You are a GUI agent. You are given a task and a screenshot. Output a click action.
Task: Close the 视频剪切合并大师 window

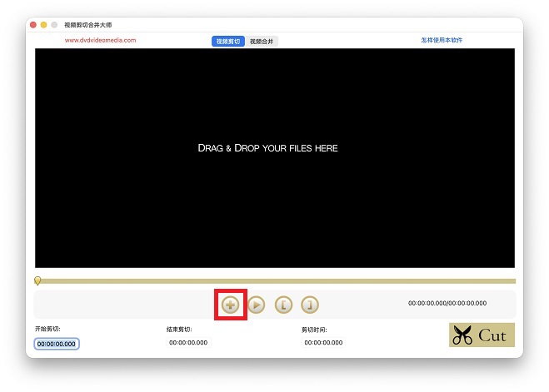pos(33,25)
